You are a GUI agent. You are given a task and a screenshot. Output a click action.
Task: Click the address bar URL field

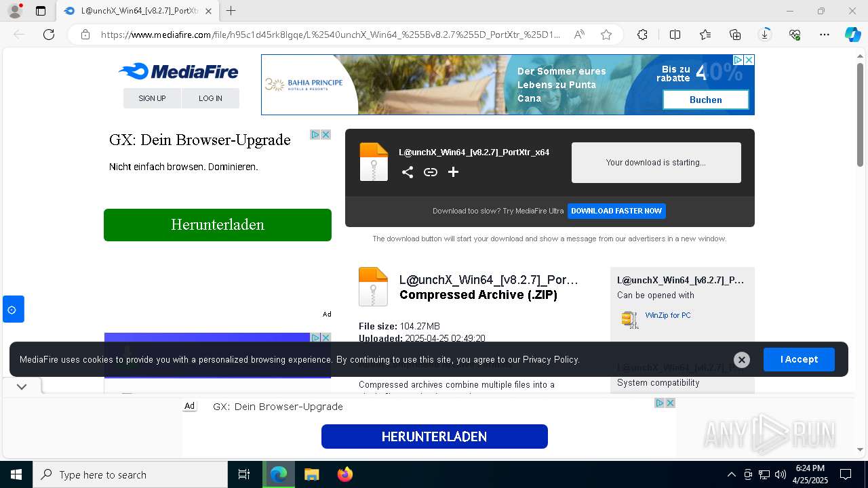click(x=331, y=35)
